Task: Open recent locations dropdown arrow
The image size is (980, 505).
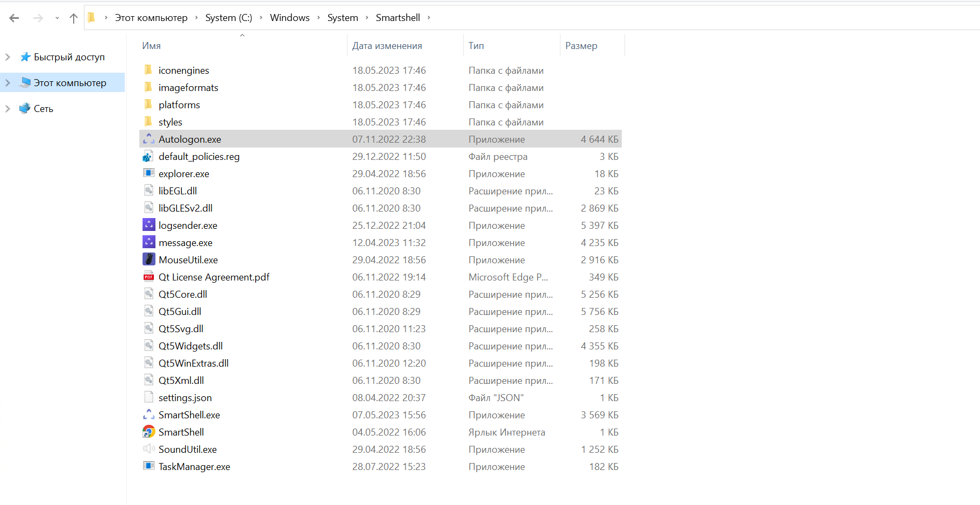Action: point(57,18)
